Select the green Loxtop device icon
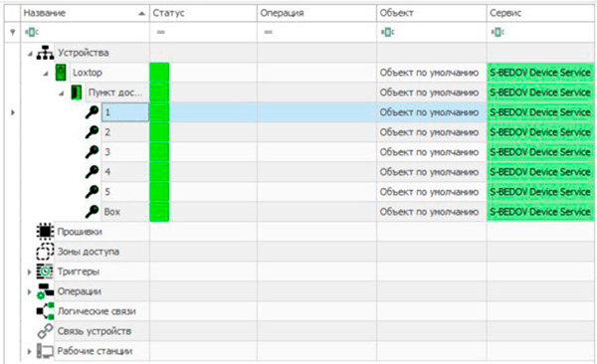The width and height of the screenshot is (597, 364). (61, 73)
